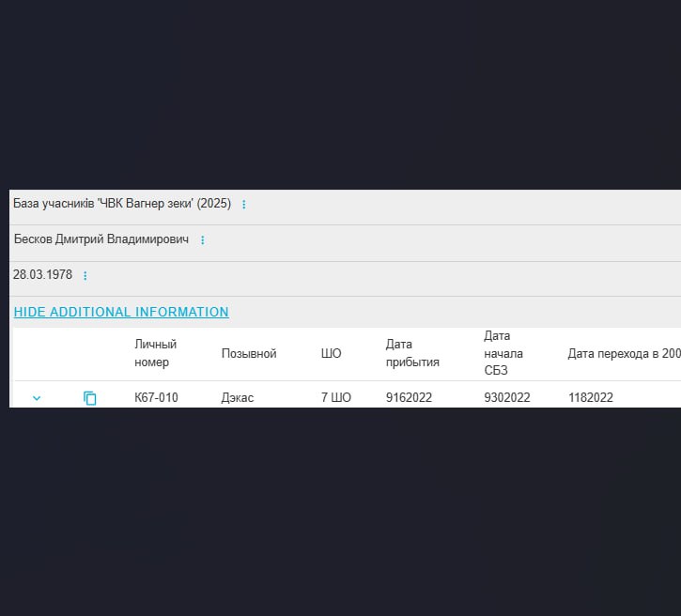Select the 'Личный номер' column header
This screenshot has width=681, height=616.
tap(156, 353)
